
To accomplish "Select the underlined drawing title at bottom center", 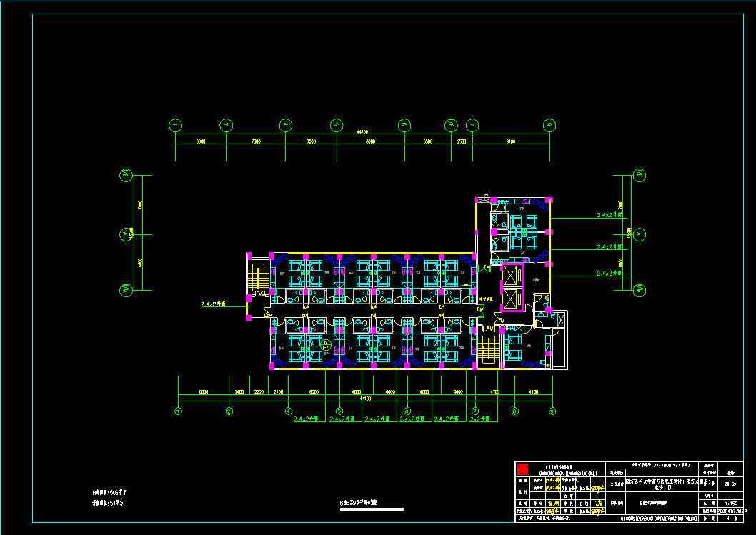I will [x=371, y=503].
